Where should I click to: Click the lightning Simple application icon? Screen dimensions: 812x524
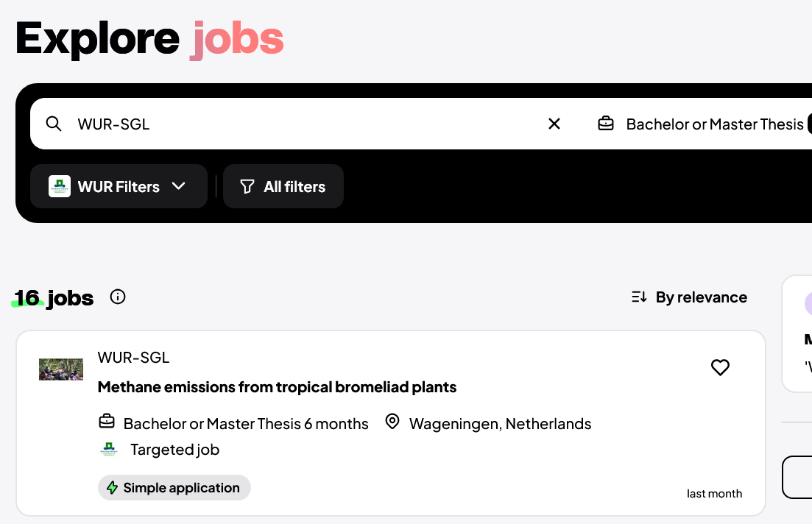tap(113, 487)
